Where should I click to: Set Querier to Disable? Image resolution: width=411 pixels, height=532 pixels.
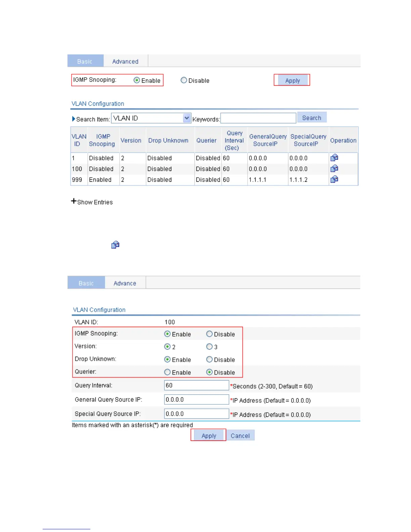click(209, 372)
